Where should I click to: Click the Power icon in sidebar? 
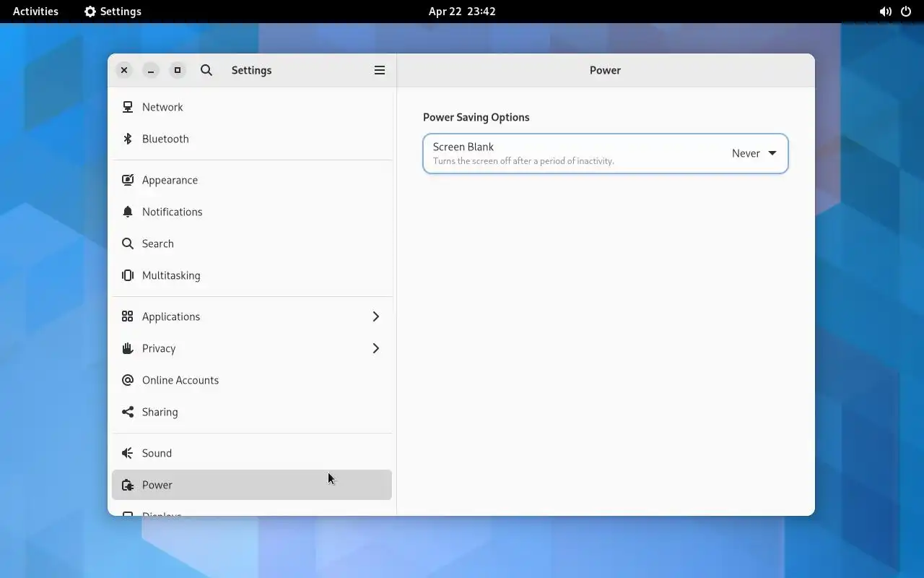click(x=128, y=485)
